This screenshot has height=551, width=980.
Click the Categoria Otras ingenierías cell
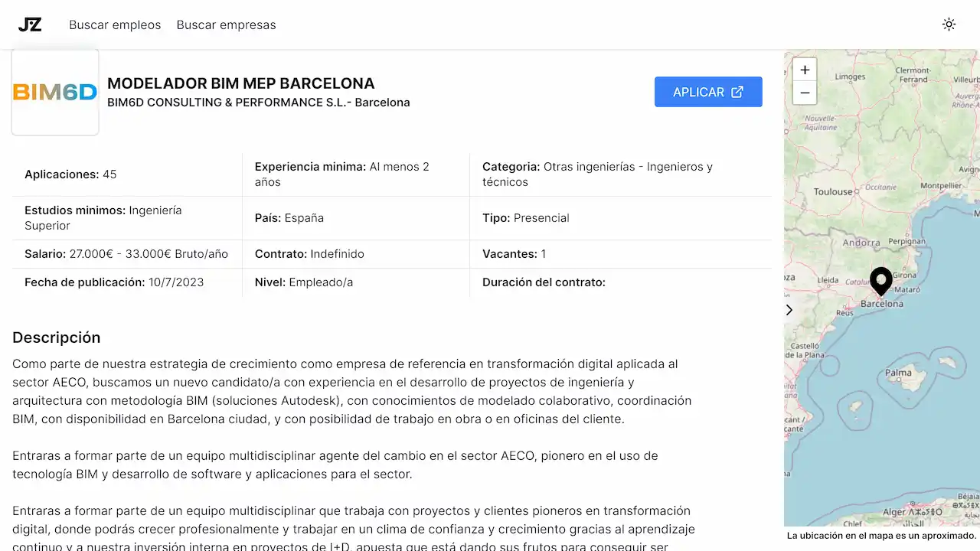621,174
